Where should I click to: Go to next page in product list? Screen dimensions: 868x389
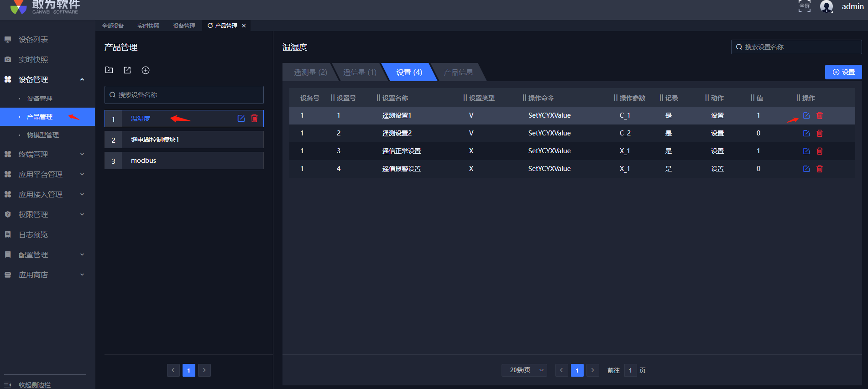coord(204,370)
